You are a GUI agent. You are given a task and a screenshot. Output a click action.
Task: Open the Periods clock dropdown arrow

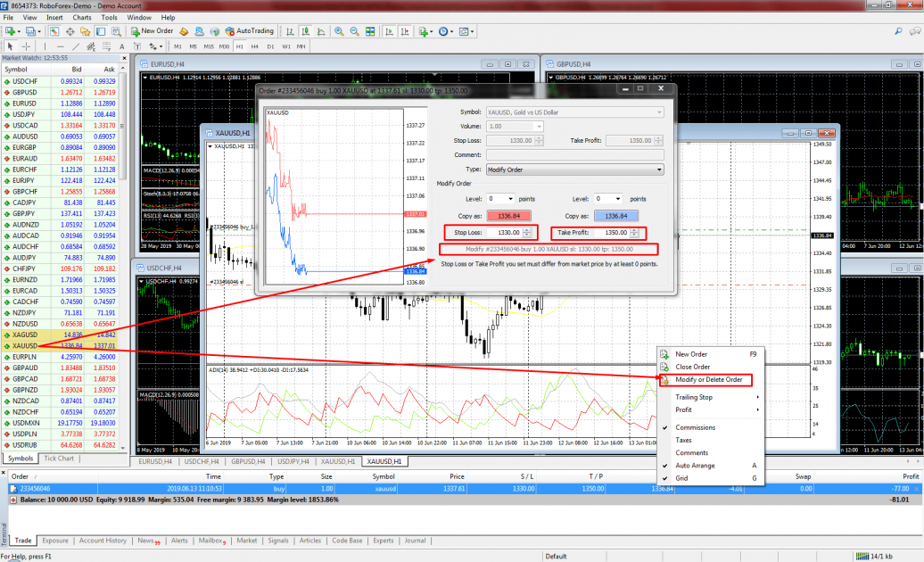click(451, 32)
